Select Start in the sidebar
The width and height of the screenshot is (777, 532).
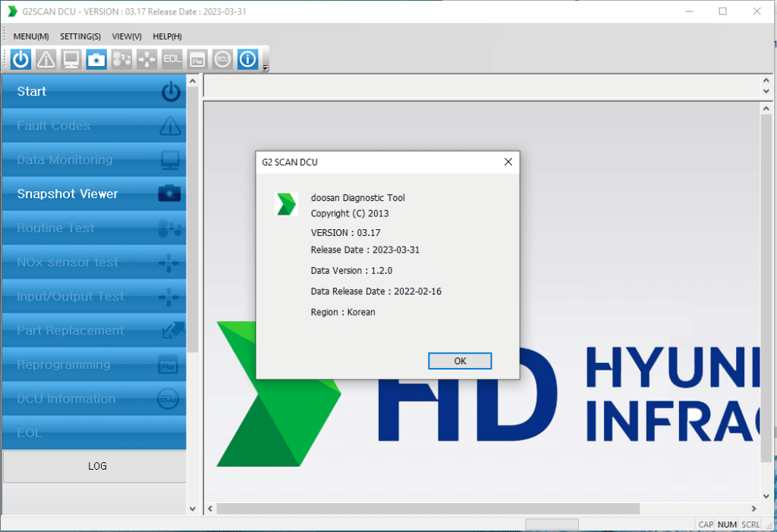[x=94, y=92]
